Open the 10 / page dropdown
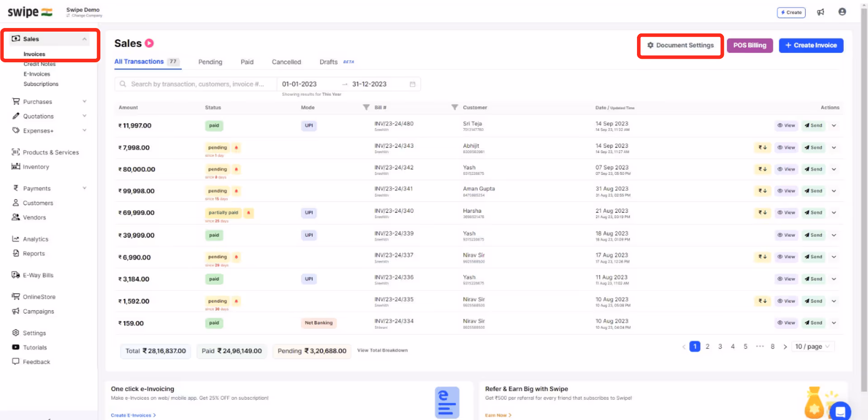The image size is (868, 420). 813,347
